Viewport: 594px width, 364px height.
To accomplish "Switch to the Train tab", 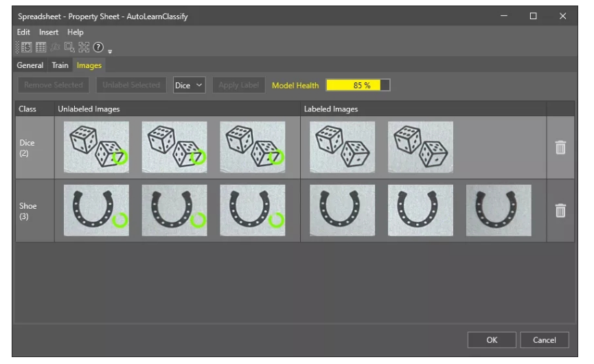I will click(60, 66).
